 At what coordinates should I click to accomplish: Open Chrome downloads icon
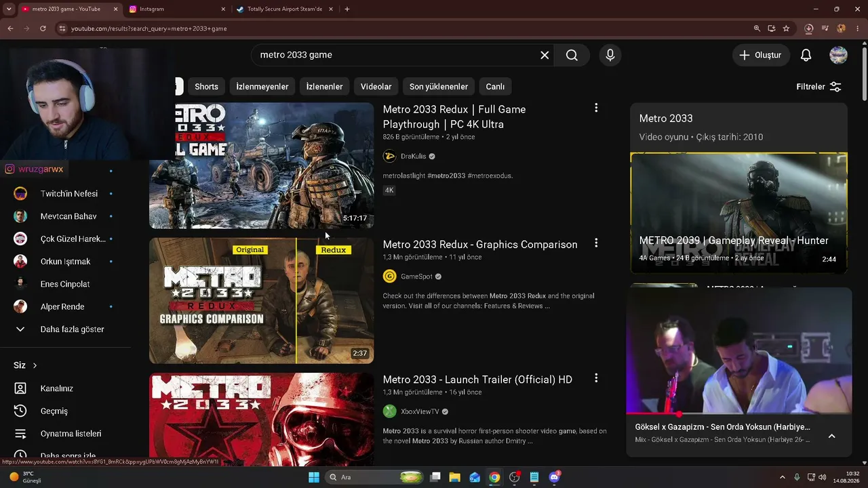point(808,28)
